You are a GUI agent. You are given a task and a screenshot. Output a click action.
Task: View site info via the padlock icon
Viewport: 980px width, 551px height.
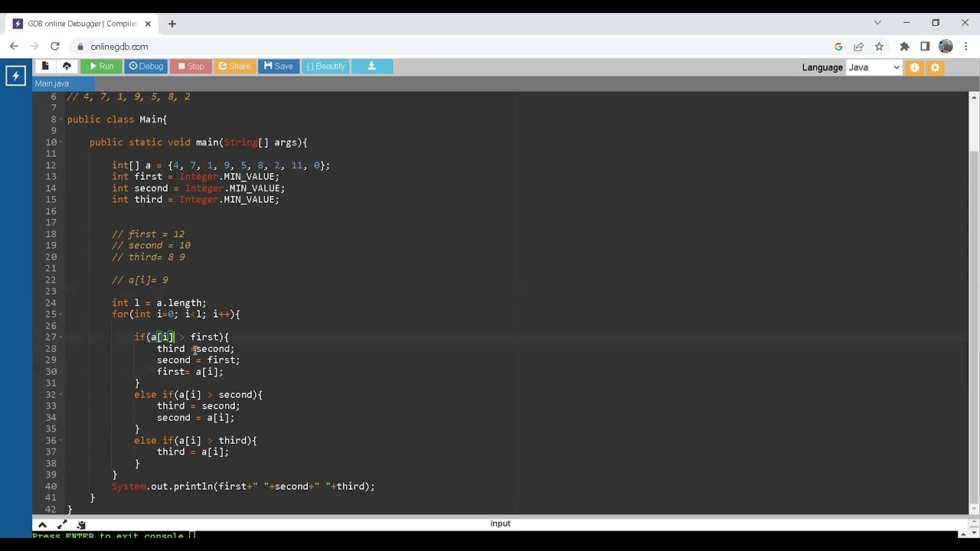click(80, 47)
